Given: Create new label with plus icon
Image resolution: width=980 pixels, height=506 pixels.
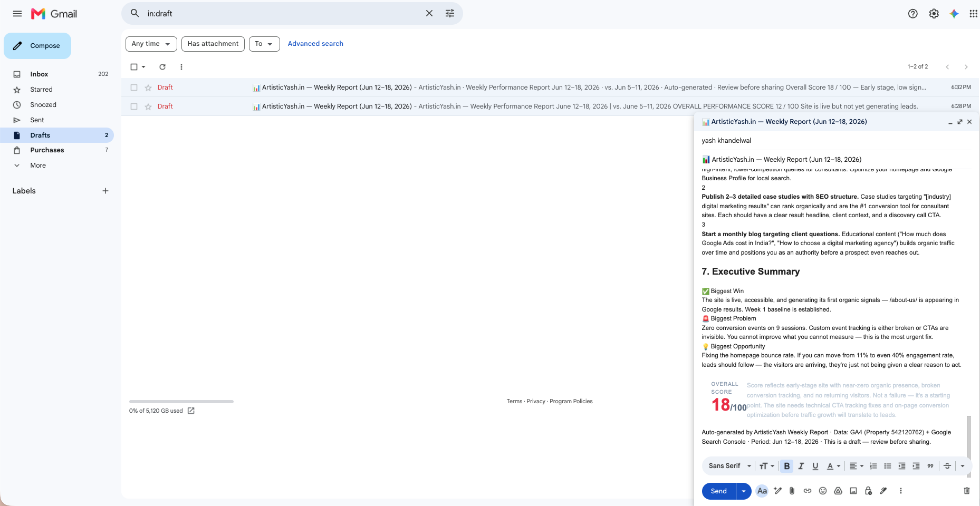Looking at the screenshot, I should coord(105,191).
